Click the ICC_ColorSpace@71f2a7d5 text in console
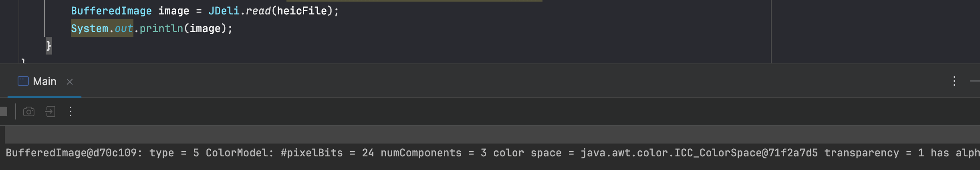Image resolution: width=980 pixels, height=170 pixels. pyautogui.click(x=699, y=153)
